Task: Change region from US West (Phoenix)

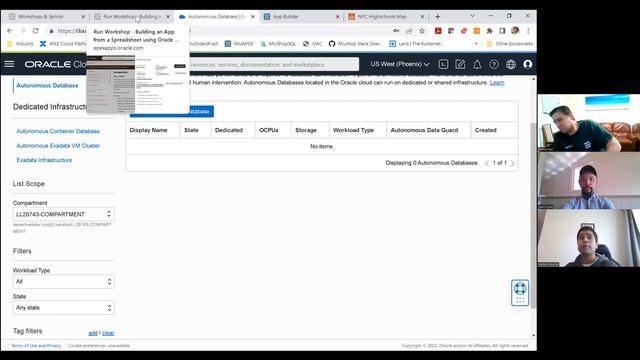Action: [x=400, y=64]
